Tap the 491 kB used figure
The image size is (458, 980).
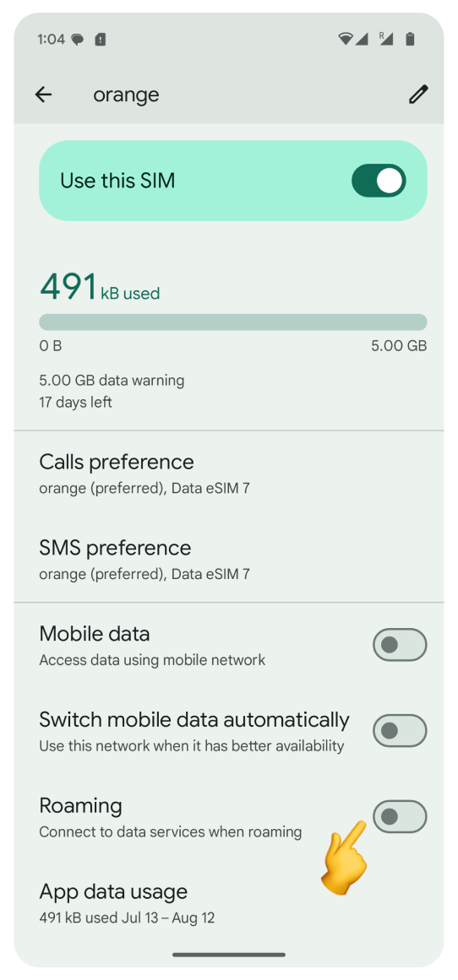coord(100,286)
